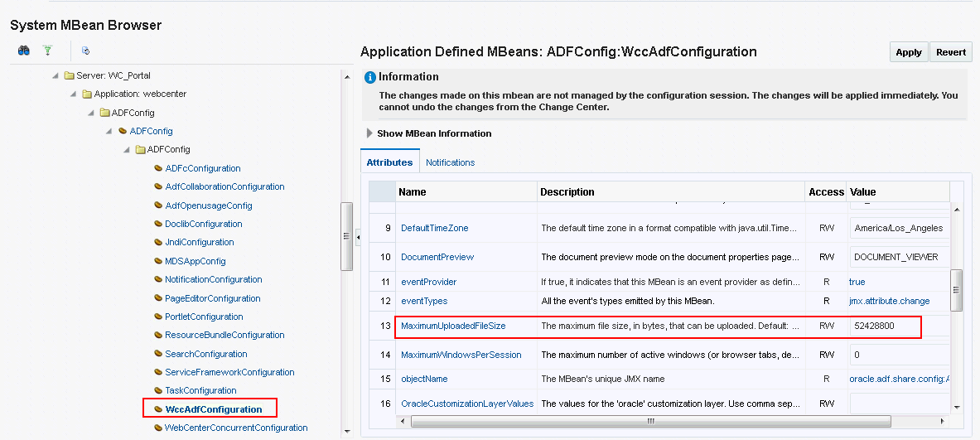Screen dimensions: 980x440
Task: Switch to the Notifications tab
Action: click(450, 162)
